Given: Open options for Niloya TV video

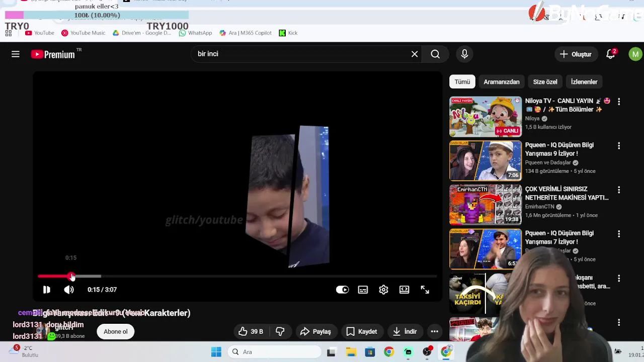Looking at the screenshot, I should tap(619, 102).
